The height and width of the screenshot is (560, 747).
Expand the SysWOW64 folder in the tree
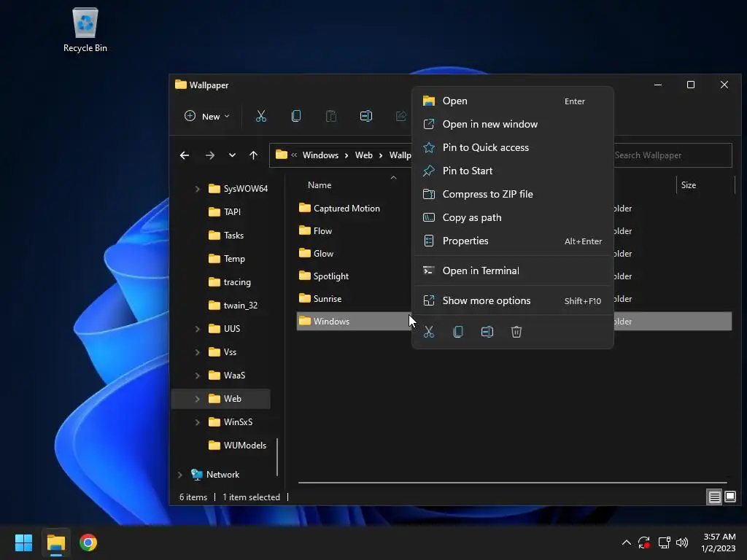pyautogui.click(x=197, y=189)
